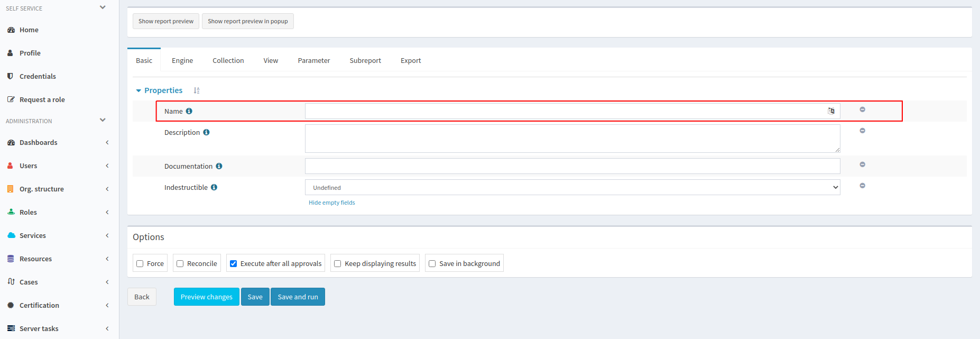Focus the Description text area
The image size is (980, 339).
572,139
